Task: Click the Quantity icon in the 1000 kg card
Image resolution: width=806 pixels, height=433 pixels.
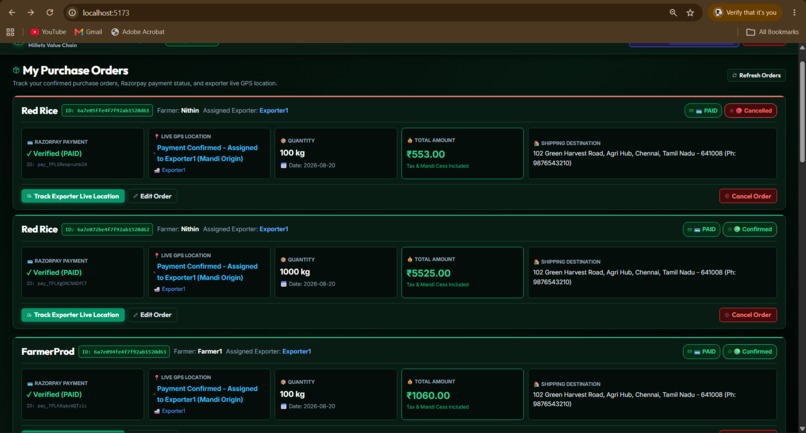Action: click(x=283, y=260)
